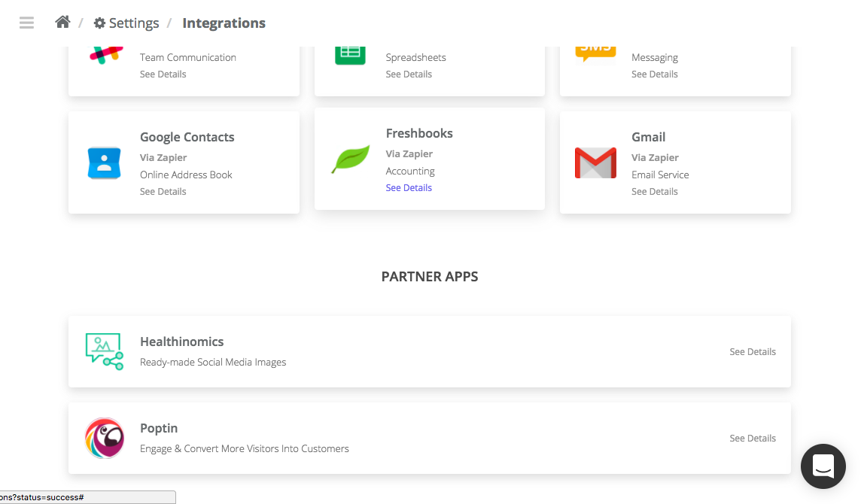Image resolution: width=861 pixels, height=504 pixels.
Task: Click the Freshbooks green leaf icon
Action: [x=350, y=159]
